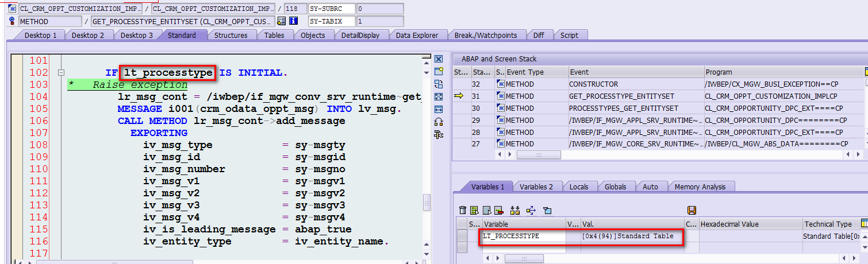Viewport: 868px width, 264px height.
Task: Click the SY-TABIX field
Action: coord(332,21)
